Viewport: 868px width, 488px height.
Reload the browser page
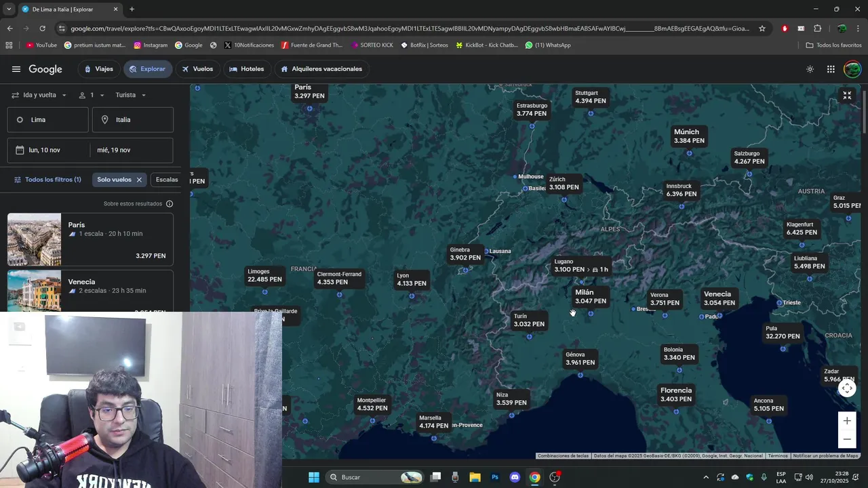click(x=42, y=28)
